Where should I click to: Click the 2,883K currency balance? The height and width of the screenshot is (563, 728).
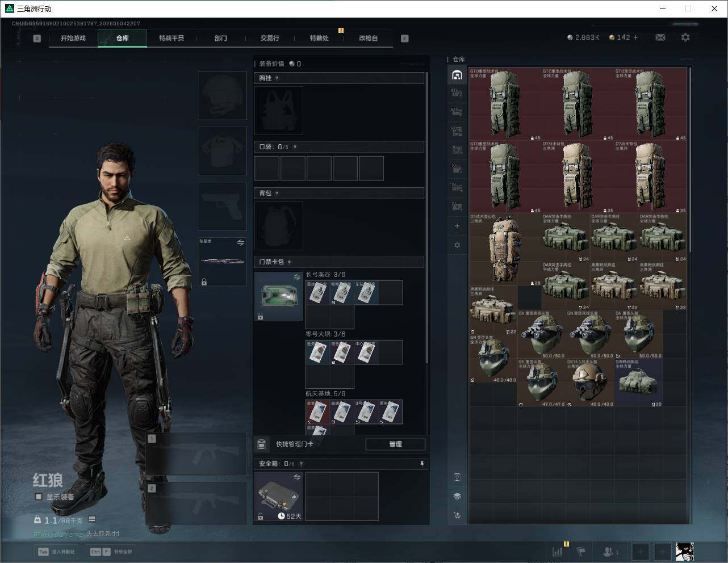(x=583, y=37)
